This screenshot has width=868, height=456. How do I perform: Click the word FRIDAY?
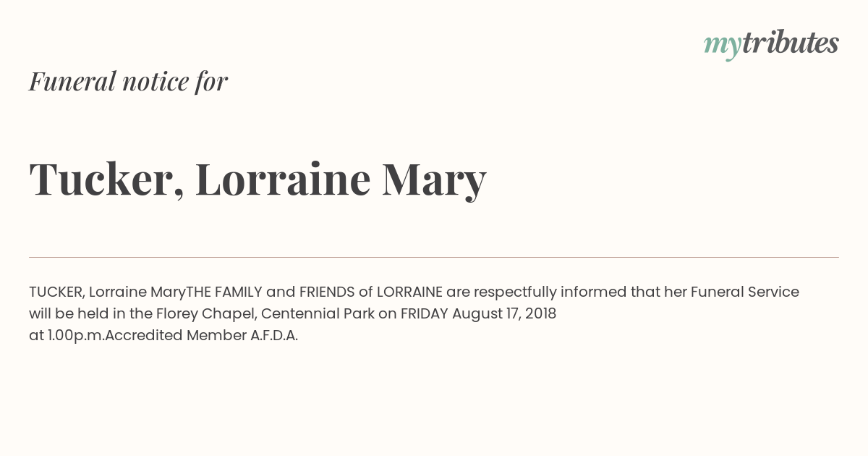coord(425,314)
